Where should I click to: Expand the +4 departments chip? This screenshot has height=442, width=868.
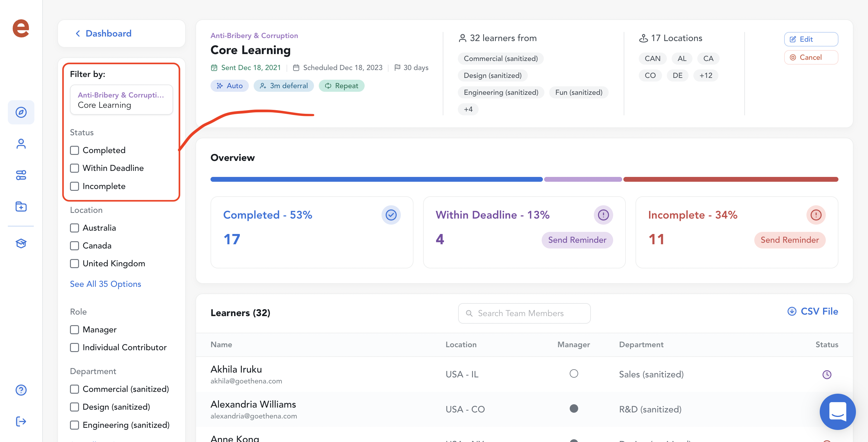468,109
